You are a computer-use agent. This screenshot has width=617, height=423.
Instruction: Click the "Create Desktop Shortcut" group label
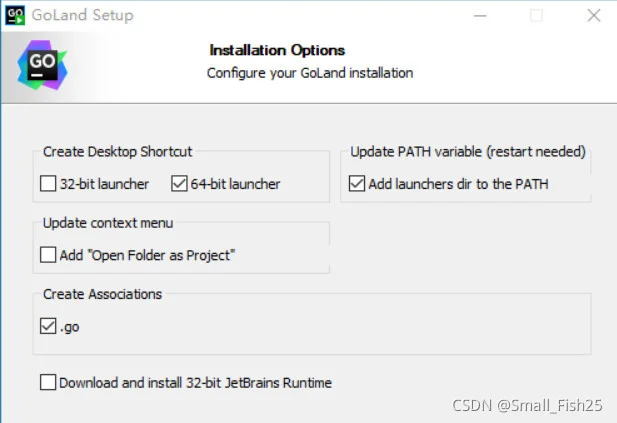tap(118, 152)
